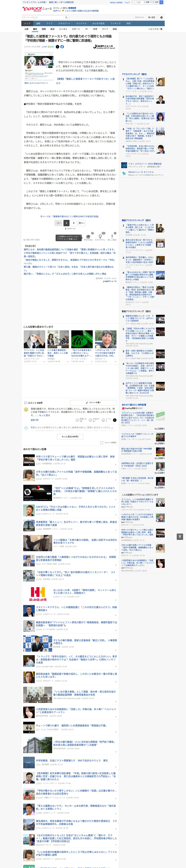
Task: Select the 速報 tab
Action: coord(38,24)
